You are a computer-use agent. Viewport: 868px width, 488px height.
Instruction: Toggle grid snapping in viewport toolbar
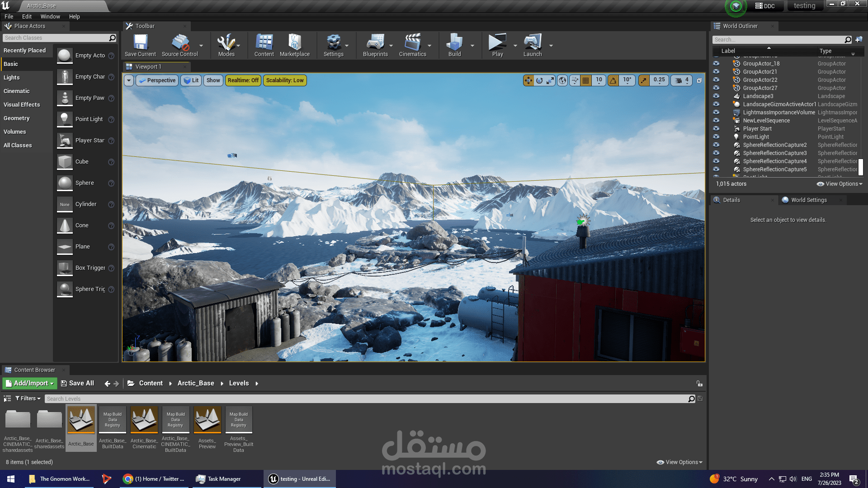click(x=586, y=80)
